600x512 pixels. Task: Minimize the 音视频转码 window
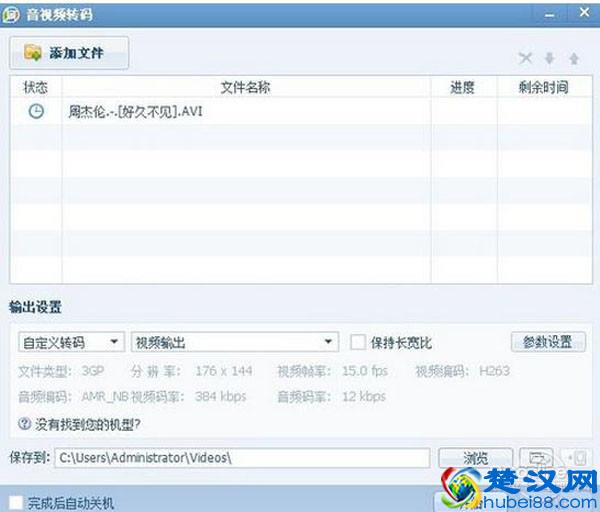coord(549,15)
